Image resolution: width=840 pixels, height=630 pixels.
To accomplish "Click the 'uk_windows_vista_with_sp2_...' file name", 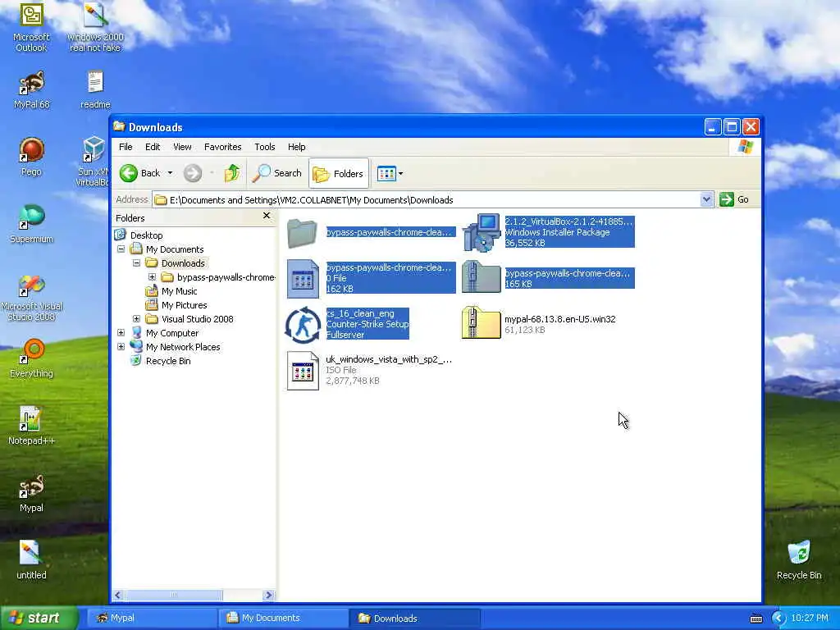I will pyautogui.click(x=389, y=359).
